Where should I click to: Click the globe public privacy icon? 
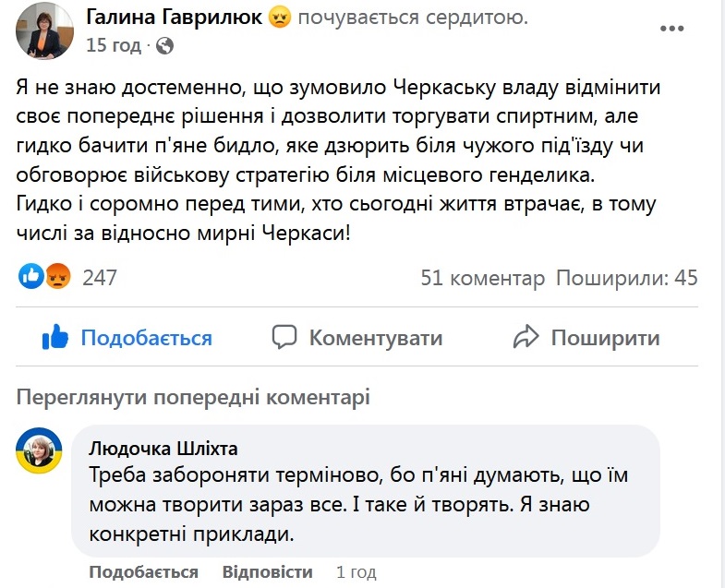point(164,44)
